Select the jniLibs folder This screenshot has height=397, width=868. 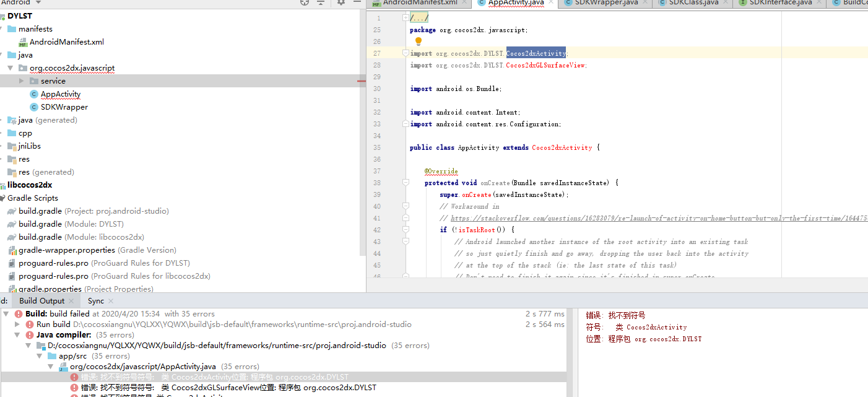click(29, 146)
